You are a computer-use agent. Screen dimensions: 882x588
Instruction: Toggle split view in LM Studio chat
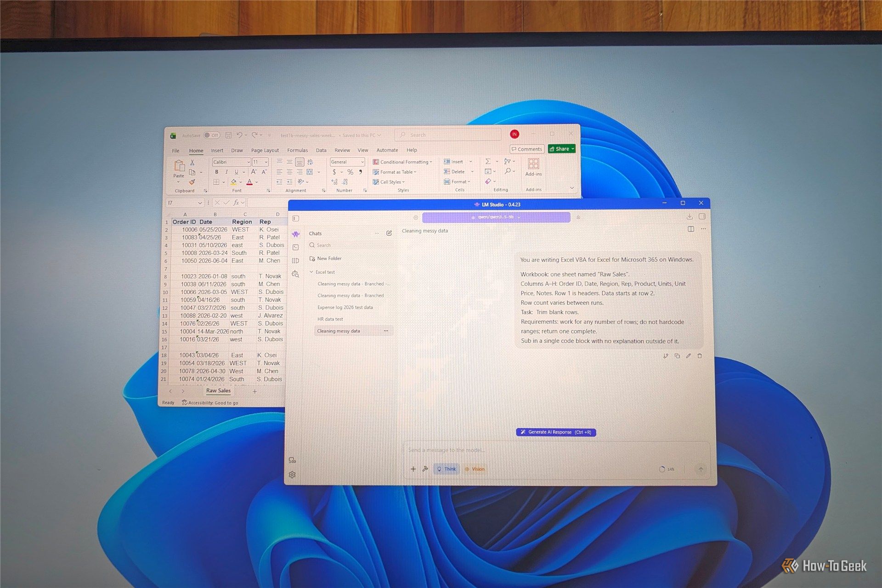click(691, 229)
